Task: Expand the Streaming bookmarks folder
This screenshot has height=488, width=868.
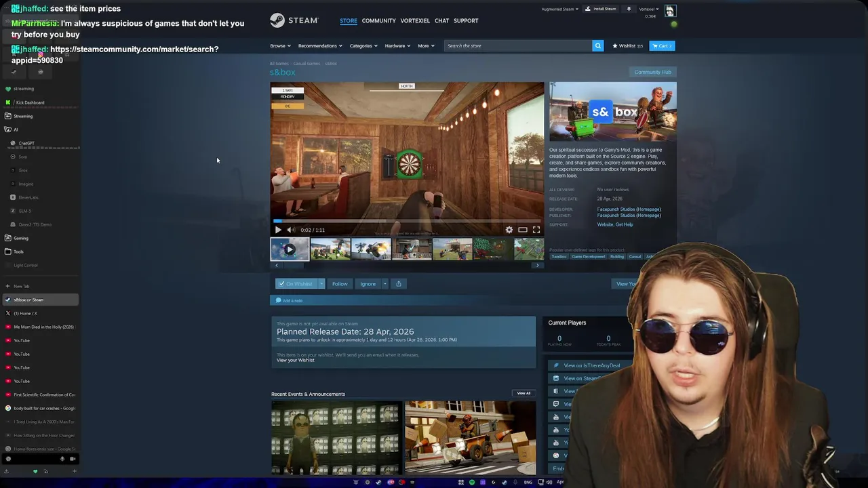Action: point(40,116)
